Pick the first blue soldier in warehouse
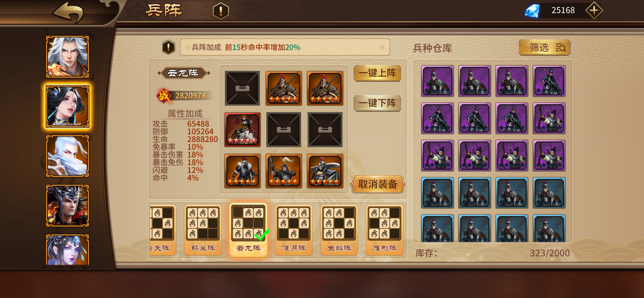 [437, 193]
